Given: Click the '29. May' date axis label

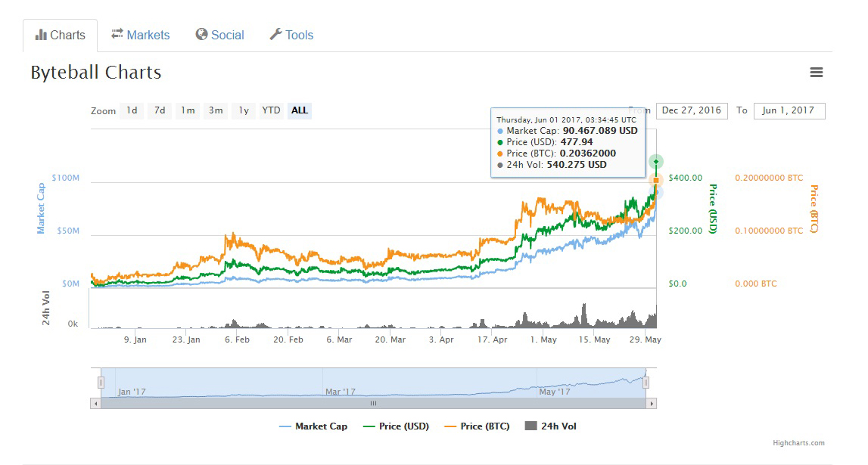Looking at the screenshot, I should [645, 339].
